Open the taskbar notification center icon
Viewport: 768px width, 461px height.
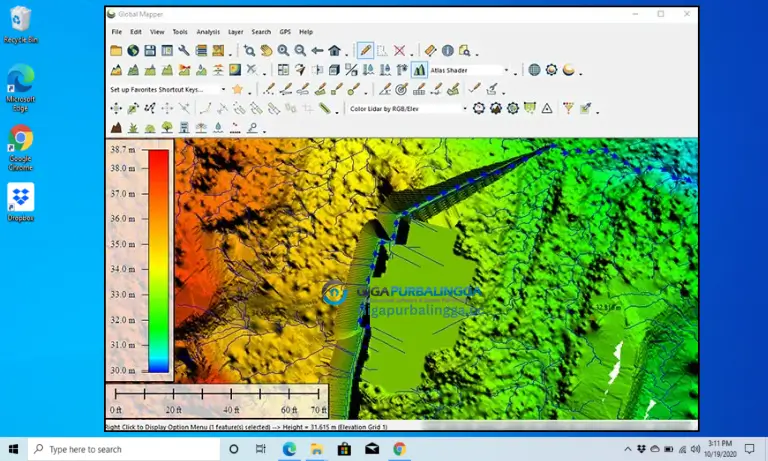[x=749, y=449]
